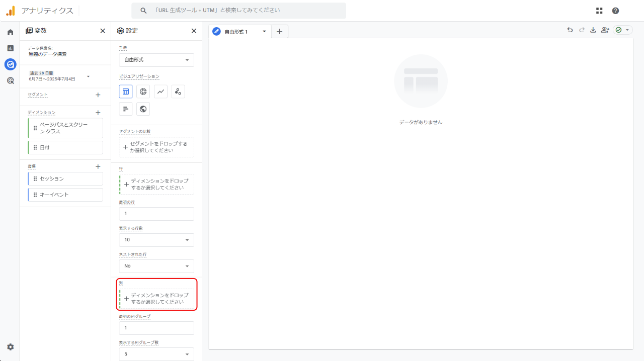This screenshot has height=361, width=644.
Task: Open Advertising in left navigation
Action: (x=10, y=80)
